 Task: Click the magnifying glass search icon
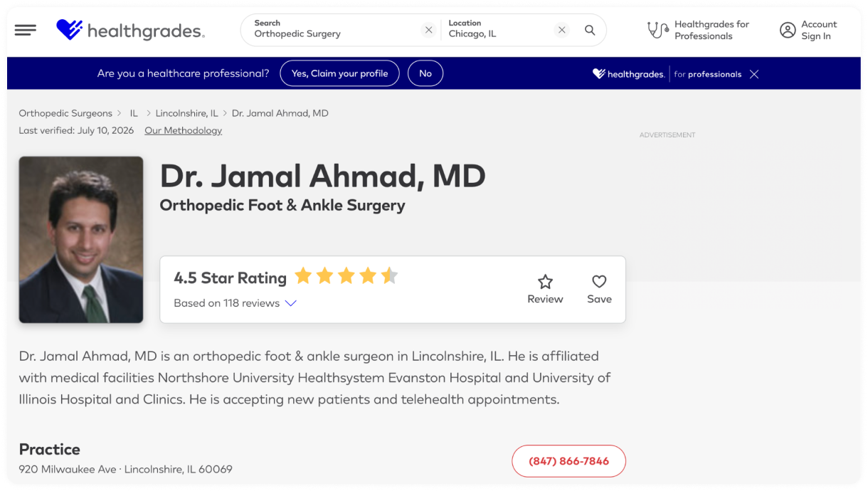pyautogui.click(x=590, y=30)
